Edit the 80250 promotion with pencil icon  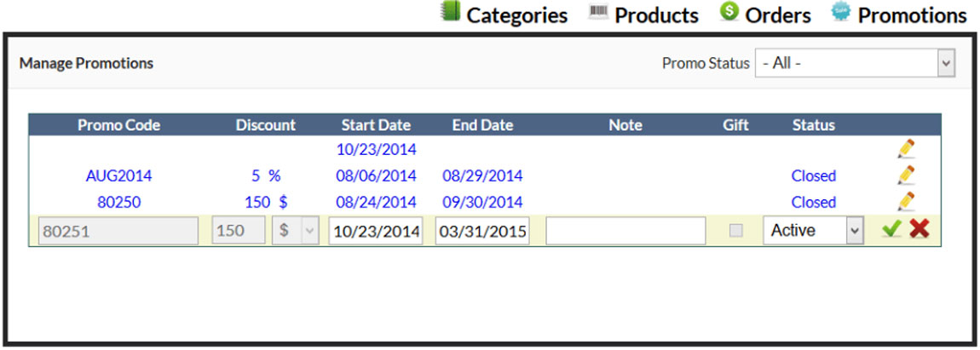[906, 202]
